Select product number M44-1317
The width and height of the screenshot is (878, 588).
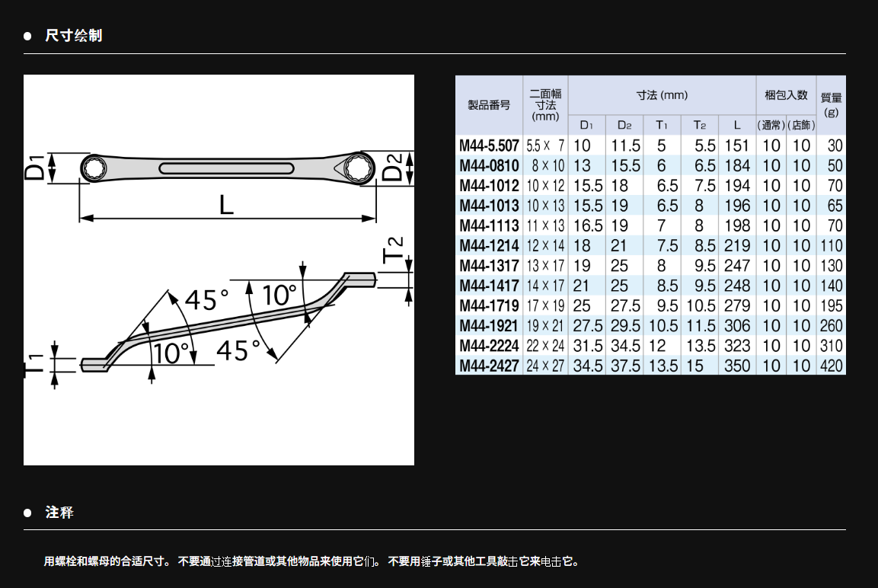tap(489, 266)
